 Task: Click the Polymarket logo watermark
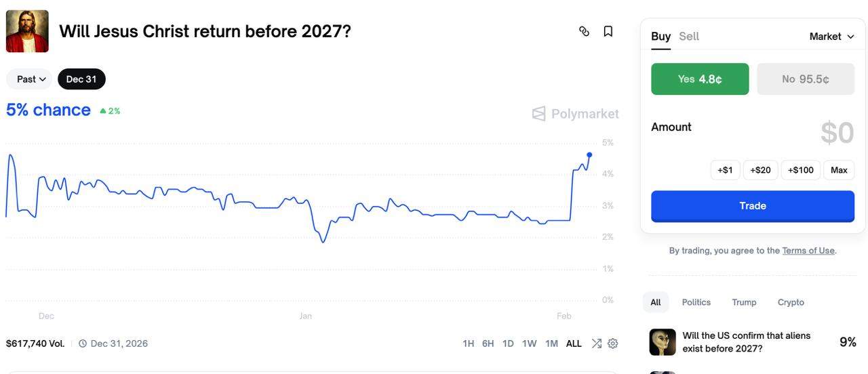pos(576,114)
